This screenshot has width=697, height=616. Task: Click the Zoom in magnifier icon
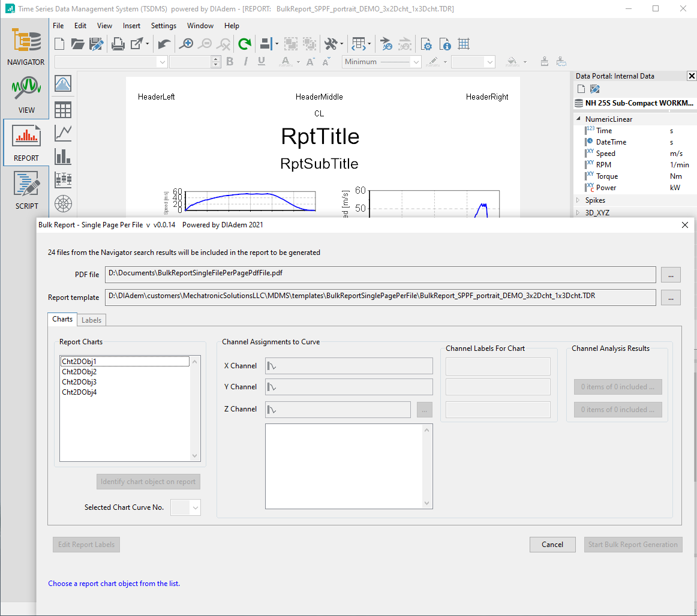click(187, 44)
